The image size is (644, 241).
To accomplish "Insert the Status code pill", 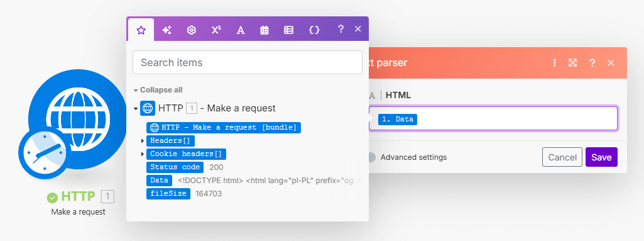I will coord(175,167).
